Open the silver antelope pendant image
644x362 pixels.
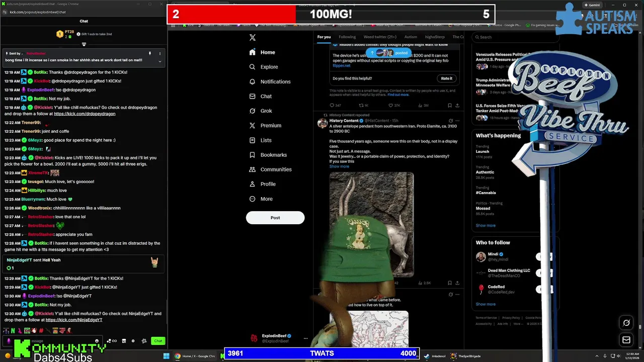point(371,224)
